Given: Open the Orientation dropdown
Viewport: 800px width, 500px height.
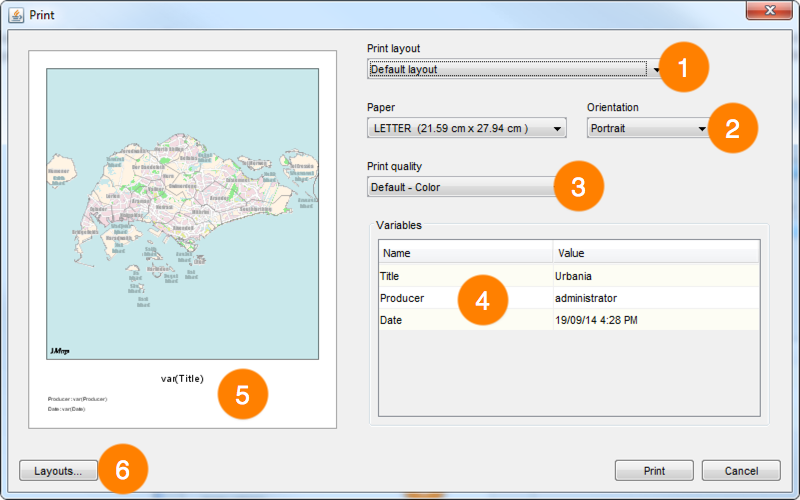Looking at the screenshot, I should (x=648, y=128).
